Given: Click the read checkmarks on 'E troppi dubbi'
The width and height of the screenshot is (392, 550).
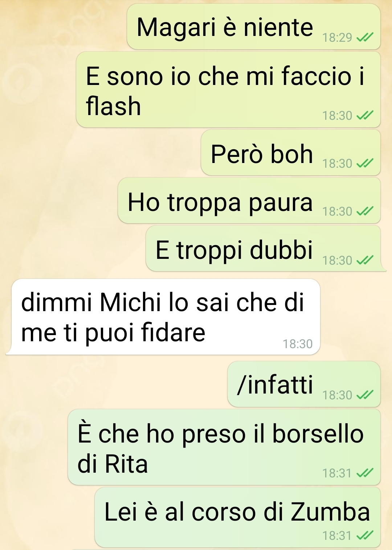Looking at the screenshot, I should (365, 260).
